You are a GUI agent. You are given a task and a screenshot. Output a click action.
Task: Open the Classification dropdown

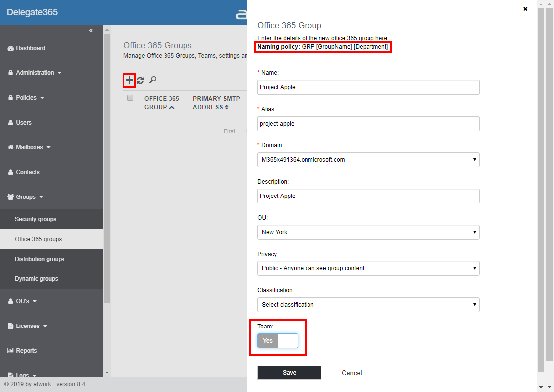[368, 305]
